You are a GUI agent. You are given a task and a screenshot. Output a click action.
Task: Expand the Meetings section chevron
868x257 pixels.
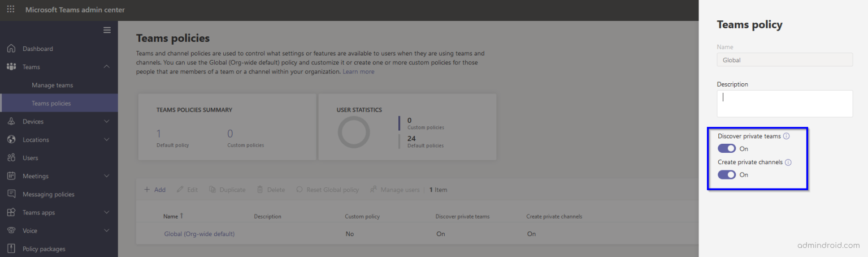[107, 176]
